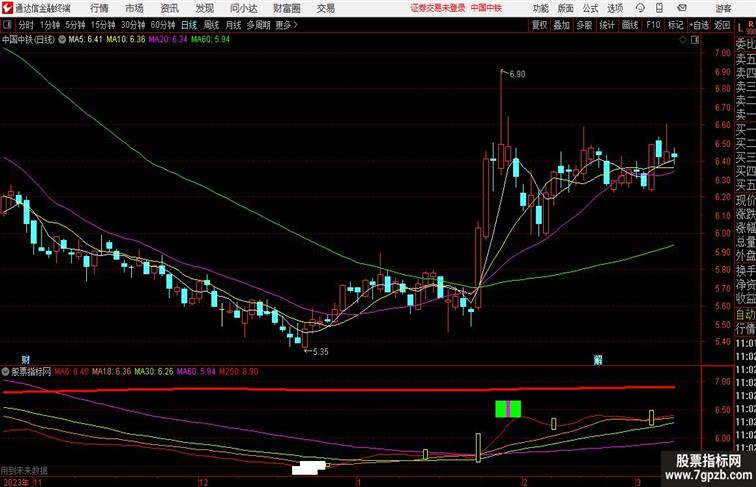Click the red R indicator icon

click(x=751, y=23)
